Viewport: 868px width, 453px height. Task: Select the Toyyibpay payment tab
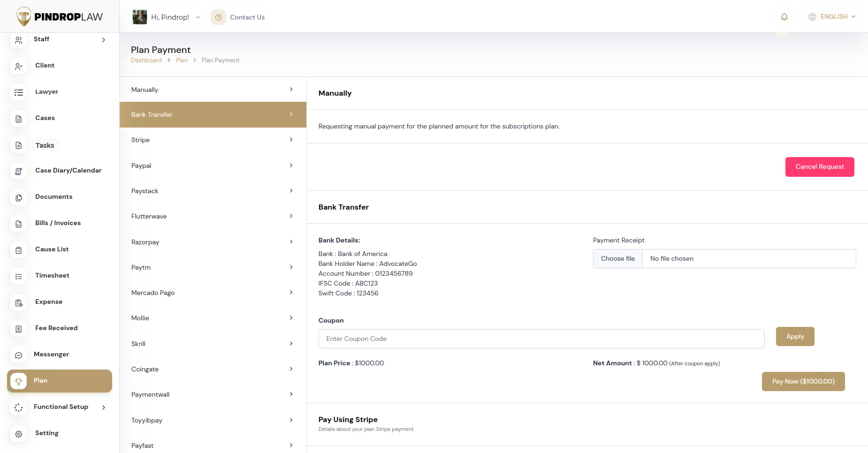(x=213, y=420)
